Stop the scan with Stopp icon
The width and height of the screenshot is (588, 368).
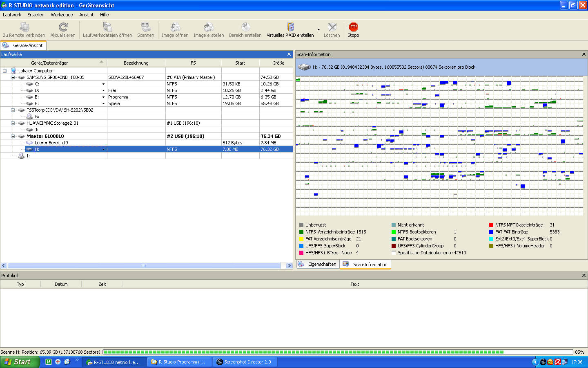point(354,27)
